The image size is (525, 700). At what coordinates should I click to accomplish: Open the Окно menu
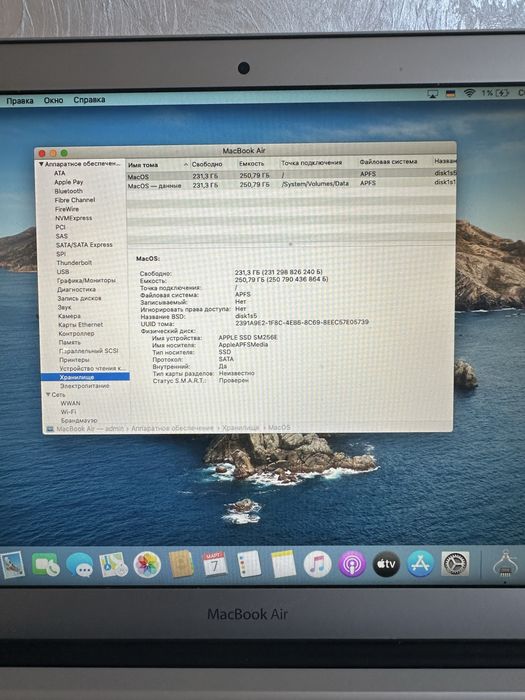[53, 100]
